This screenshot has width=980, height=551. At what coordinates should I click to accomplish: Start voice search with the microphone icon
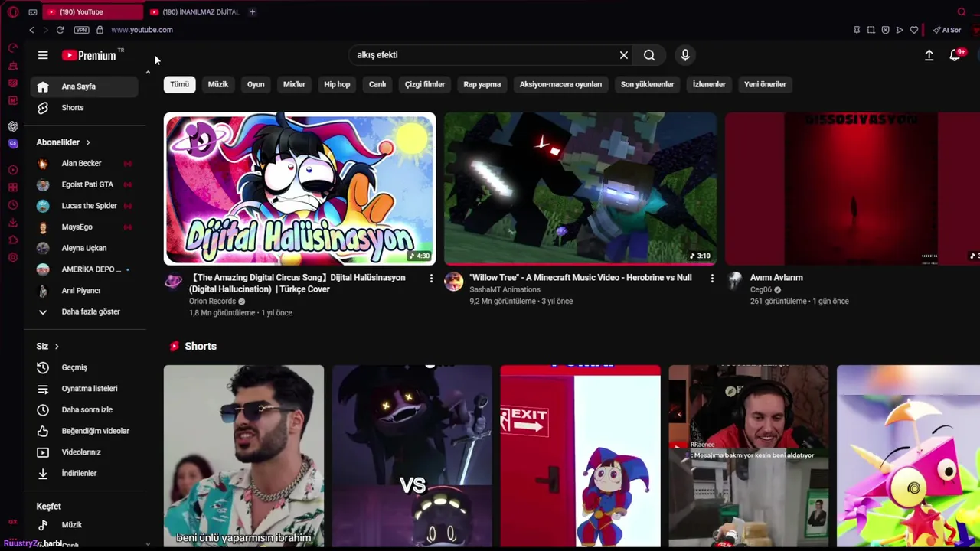pyautogui.click(x=685, y=55)
